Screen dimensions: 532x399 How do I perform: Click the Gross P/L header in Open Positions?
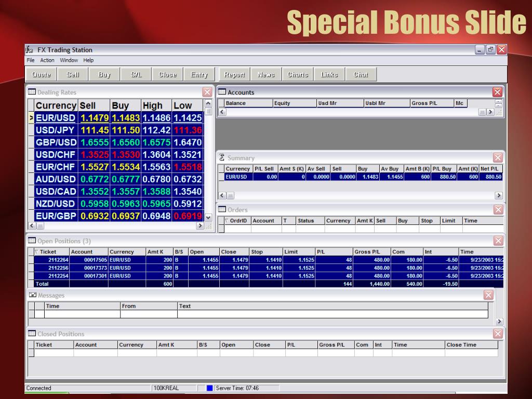click(371, 252)
